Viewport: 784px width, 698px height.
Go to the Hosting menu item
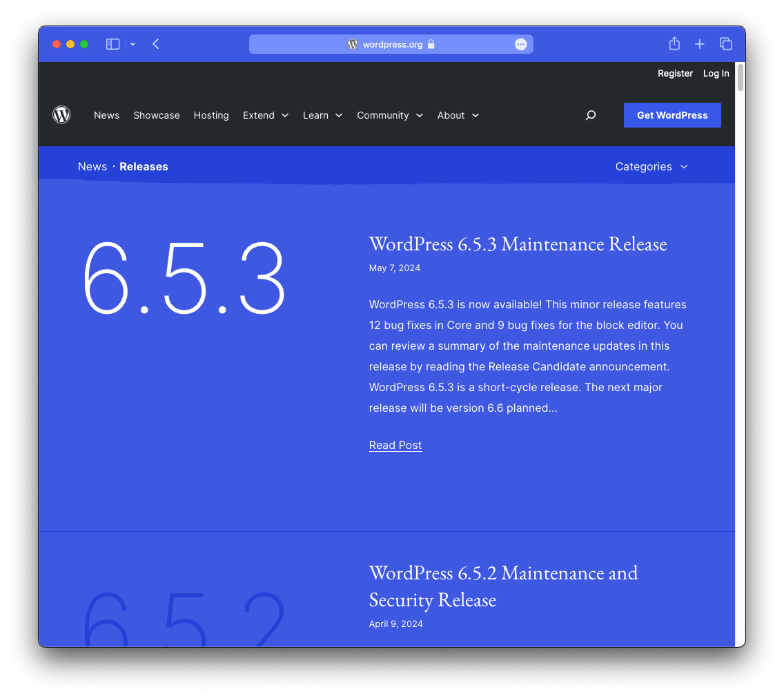pos(211,115)
